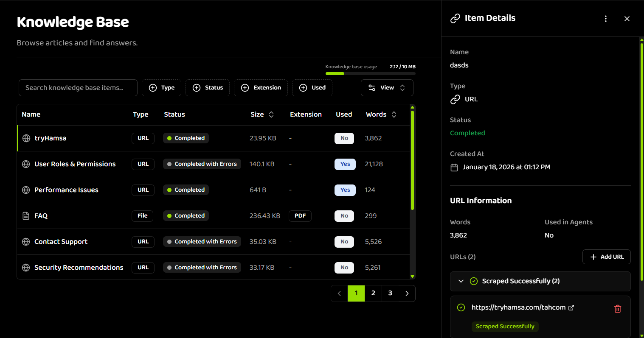Click the 2.12 / 10 MB usage text

402,67
